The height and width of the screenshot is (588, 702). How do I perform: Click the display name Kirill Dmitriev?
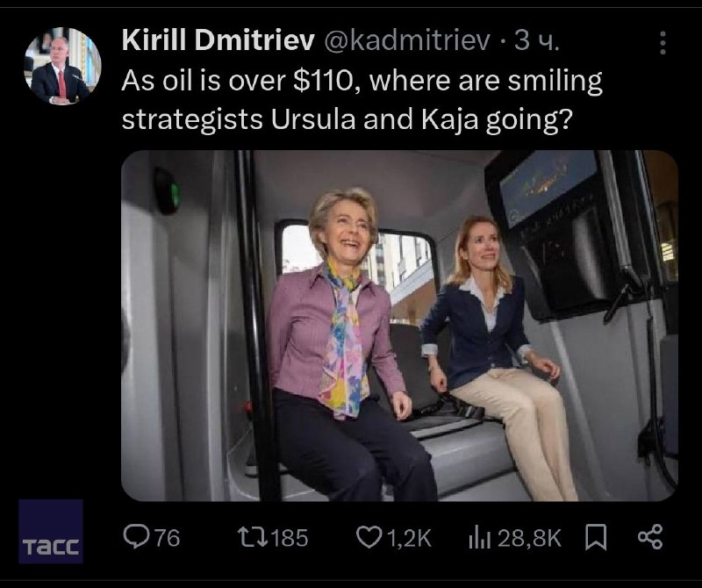pyautogui.click(x=218, y=39)
